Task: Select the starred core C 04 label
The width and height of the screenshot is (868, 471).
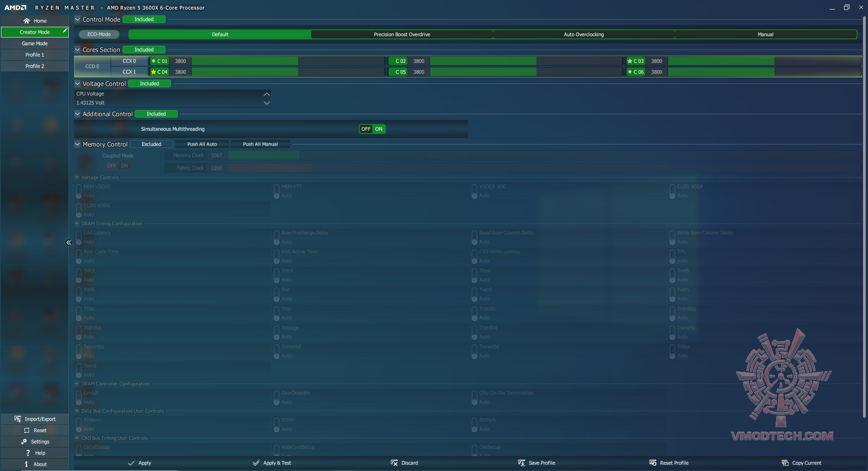Action: coord(160,72)
